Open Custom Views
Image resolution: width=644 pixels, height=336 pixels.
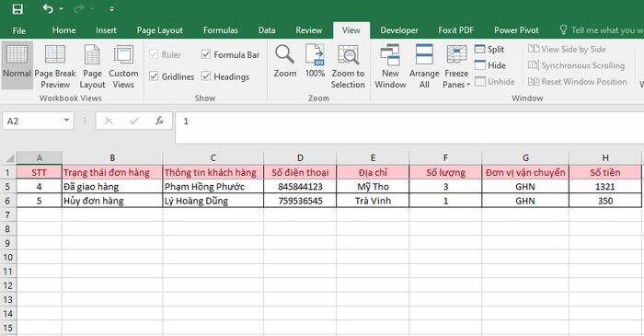123,66
